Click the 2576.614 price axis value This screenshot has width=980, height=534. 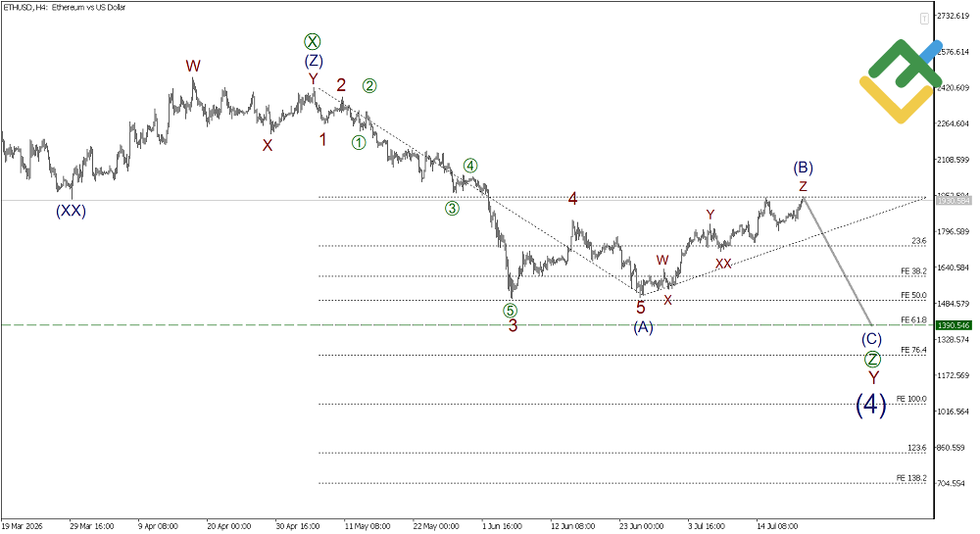point(954,52)
